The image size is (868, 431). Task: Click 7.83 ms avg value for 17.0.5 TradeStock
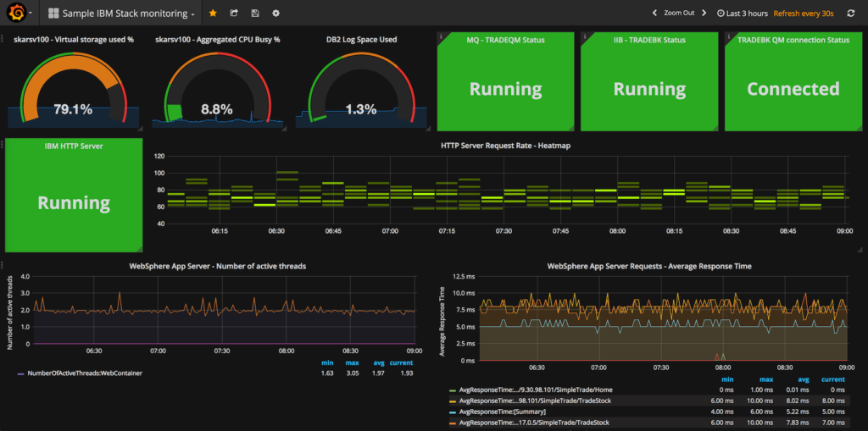798,423
